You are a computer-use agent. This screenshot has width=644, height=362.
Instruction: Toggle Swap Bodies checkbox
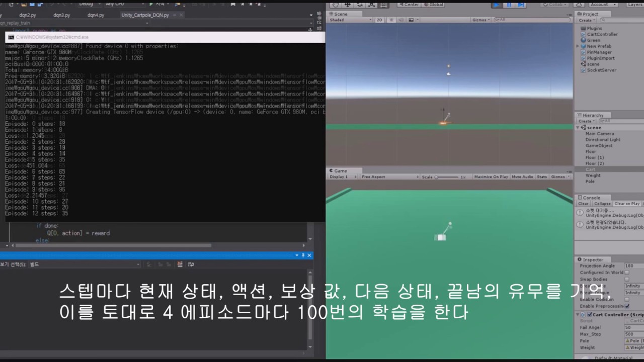click(x=627, y=279)
